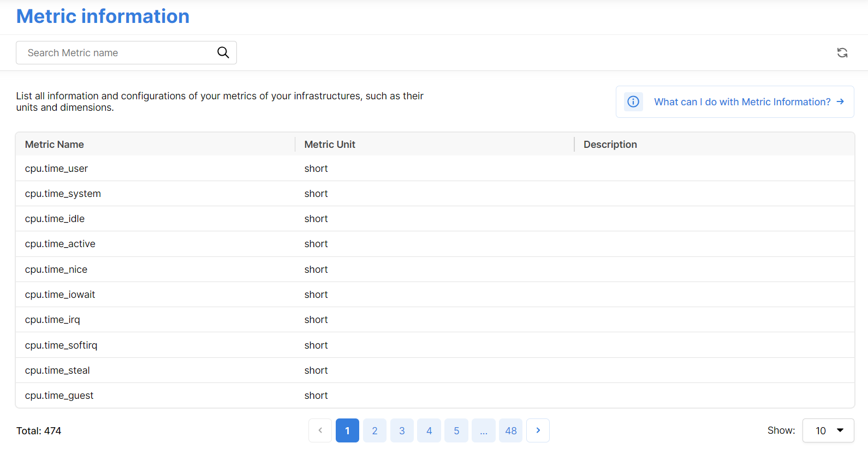Click the Metric Unit column header
This screenshot has height=455, width=868.
pos(330,145)
